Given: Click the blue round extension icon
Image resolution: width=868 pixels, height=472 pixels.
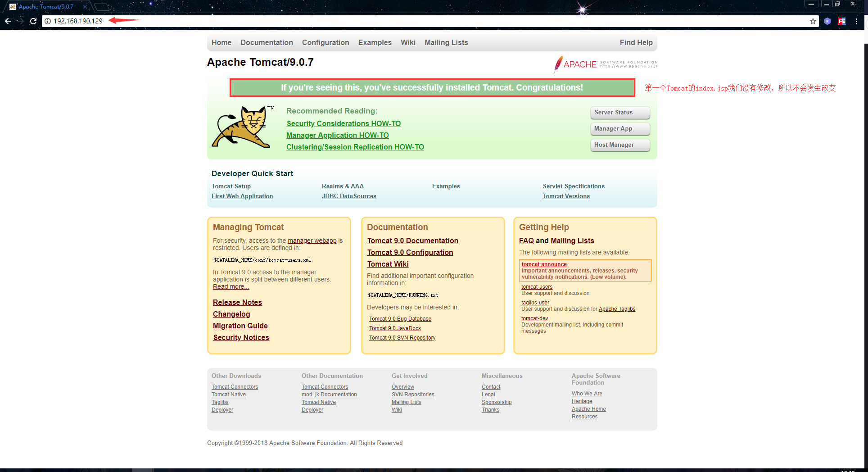Looking at the screenshot, I should (x=827, y=21).
